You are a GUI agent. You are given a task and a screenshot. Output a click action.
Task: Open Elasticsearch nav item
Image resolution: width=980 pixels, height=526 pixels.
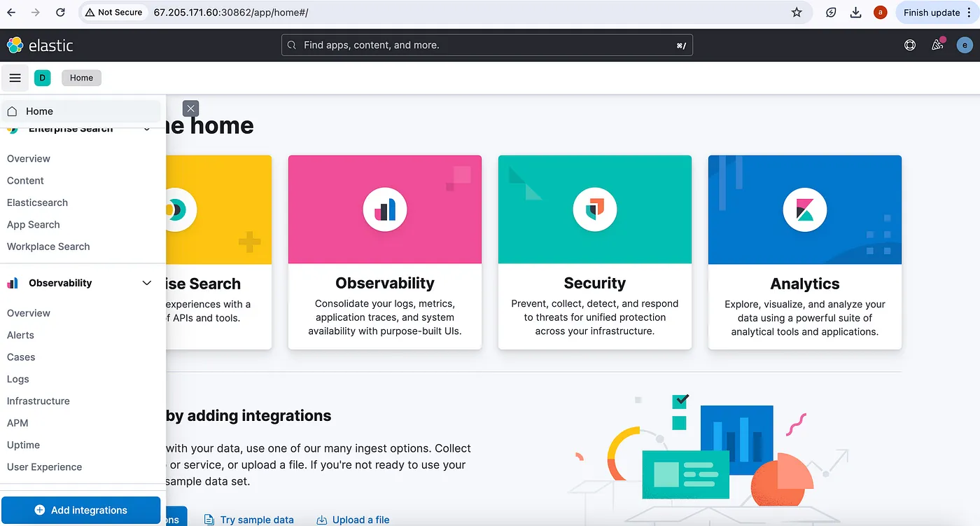(37, 202)
